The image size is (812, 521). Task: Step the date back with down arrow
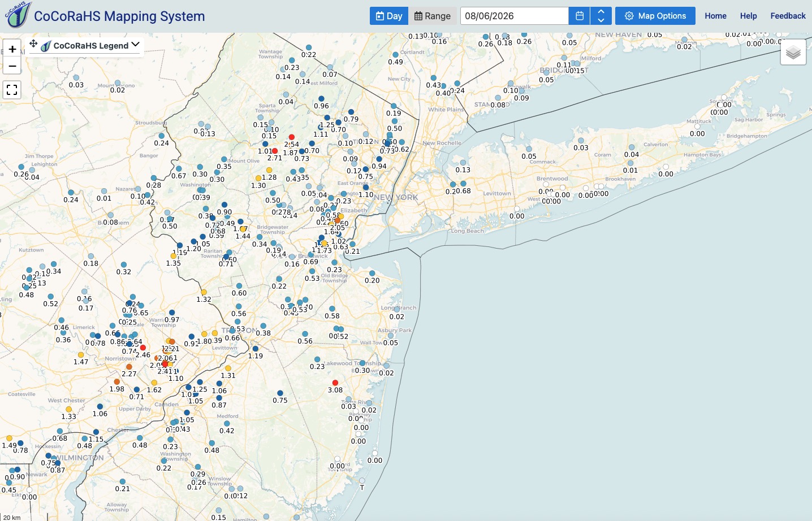601,20
